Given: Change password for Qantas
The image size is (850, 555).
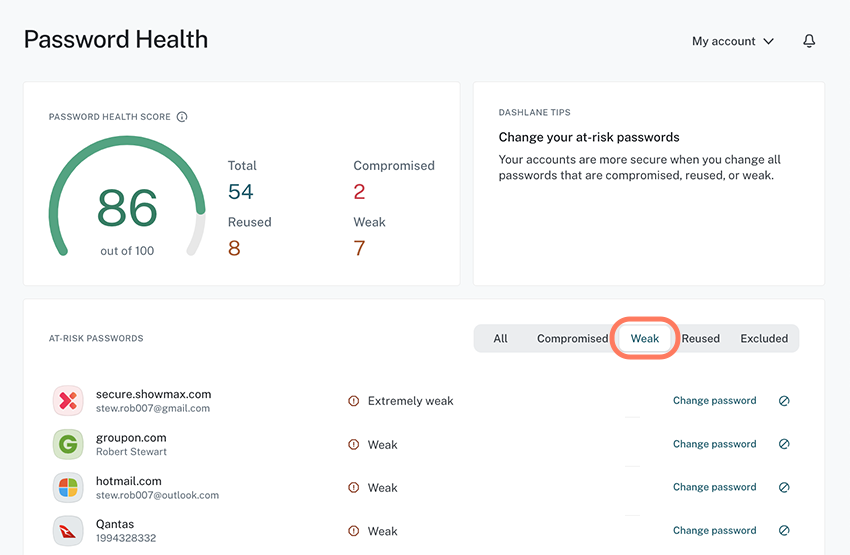Looking at the screenshot, I should (x=714, y=531).
